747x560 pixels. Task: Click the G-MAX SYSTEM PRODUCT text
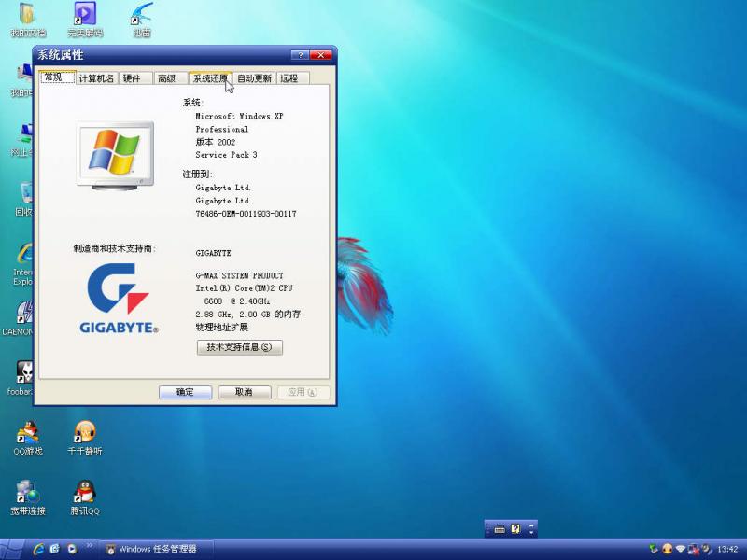click(239, 275)
